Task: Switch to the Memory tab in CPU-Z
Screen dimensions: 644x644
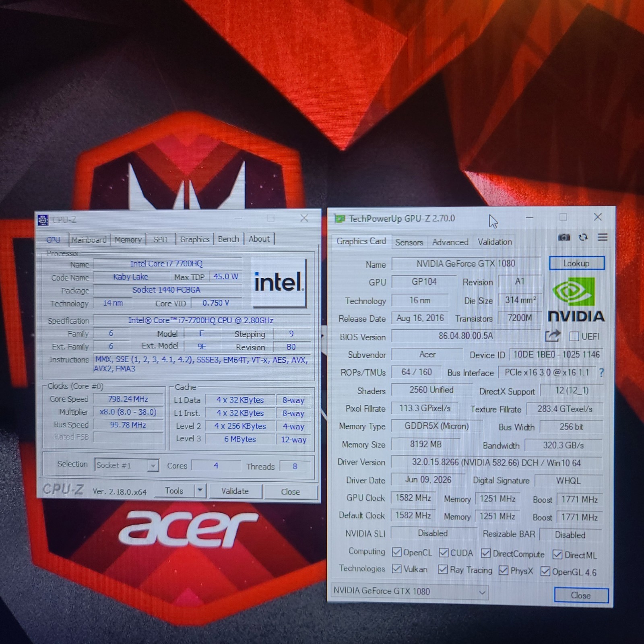Action: [x=128, y=239]
